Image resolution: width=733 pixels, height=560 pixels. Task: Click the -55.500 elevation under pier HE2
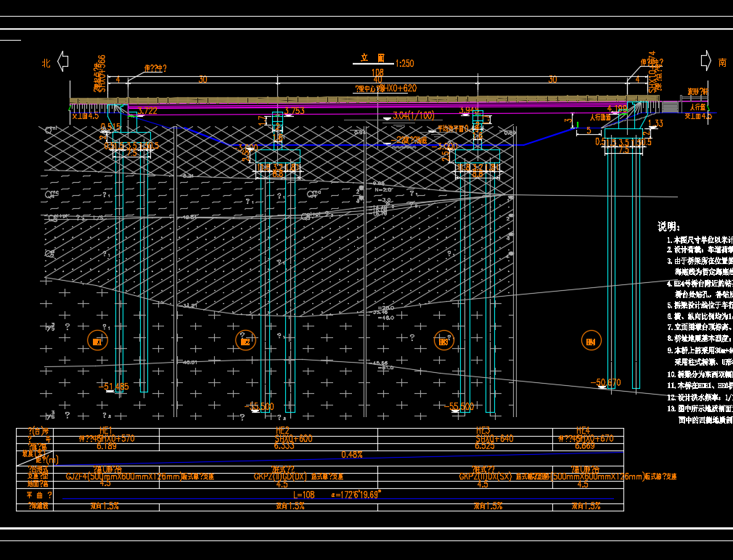259,406
